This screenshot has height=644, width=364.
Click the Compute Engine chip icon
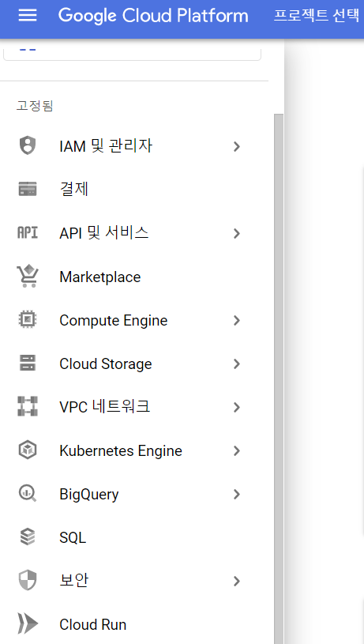[28, 319]
